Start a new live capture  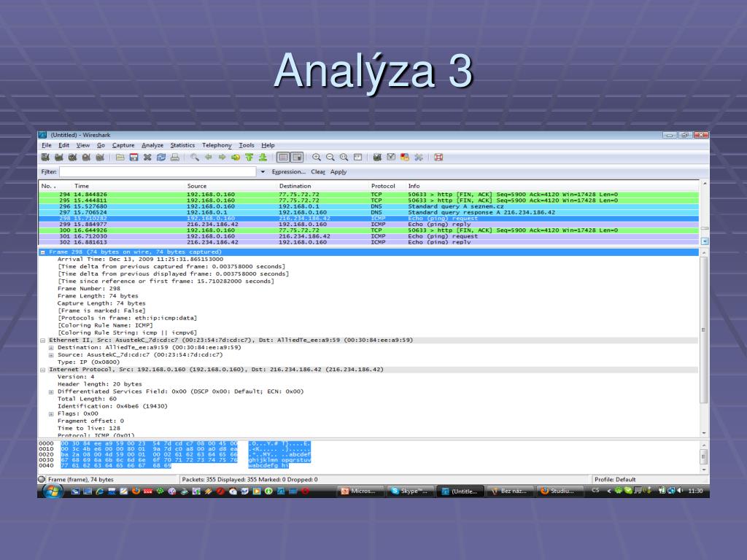coord(72,157)
